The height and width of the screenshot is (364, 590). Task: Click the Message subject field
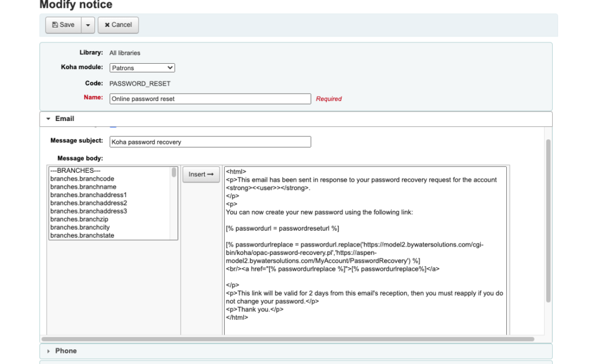click(x=211, y=142)
